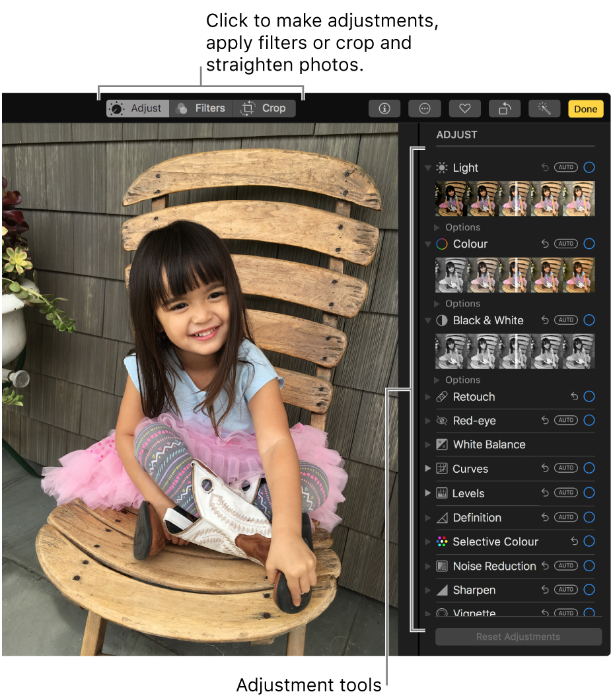Expand the Levels adjustment section

point(426,493)
